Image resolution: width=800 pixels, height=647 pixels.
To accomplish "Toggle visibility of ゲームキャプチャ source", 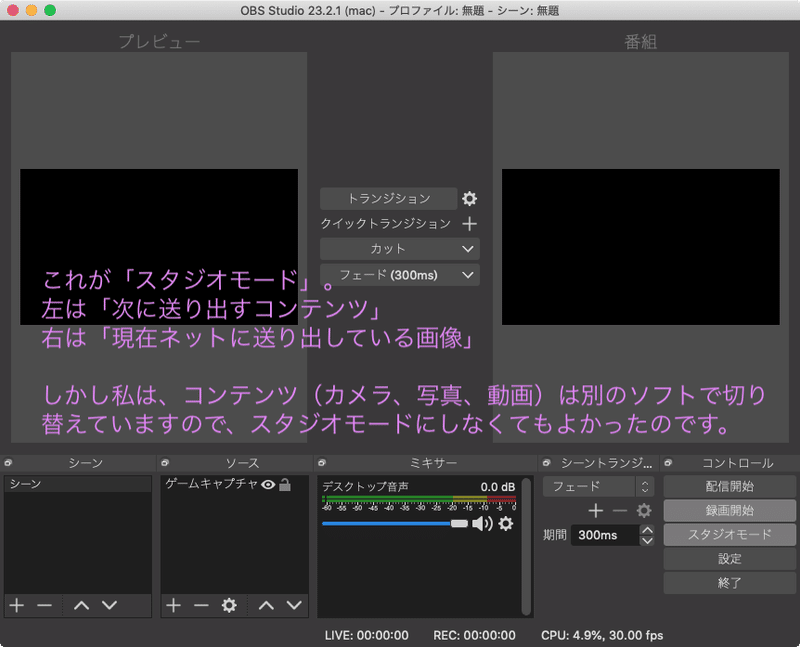I will point(268,485).
